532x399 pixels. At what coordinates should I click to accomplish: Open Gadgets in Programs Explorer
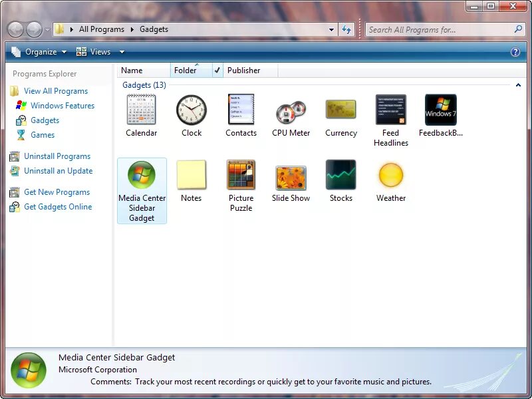45,120
